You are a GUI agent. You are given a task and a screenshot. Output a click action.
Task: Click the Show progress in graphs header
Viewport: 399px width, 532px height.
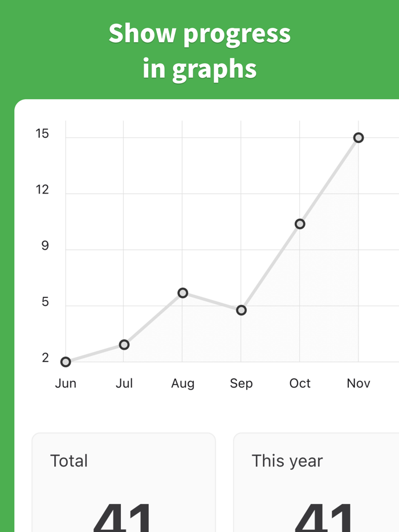199,50
